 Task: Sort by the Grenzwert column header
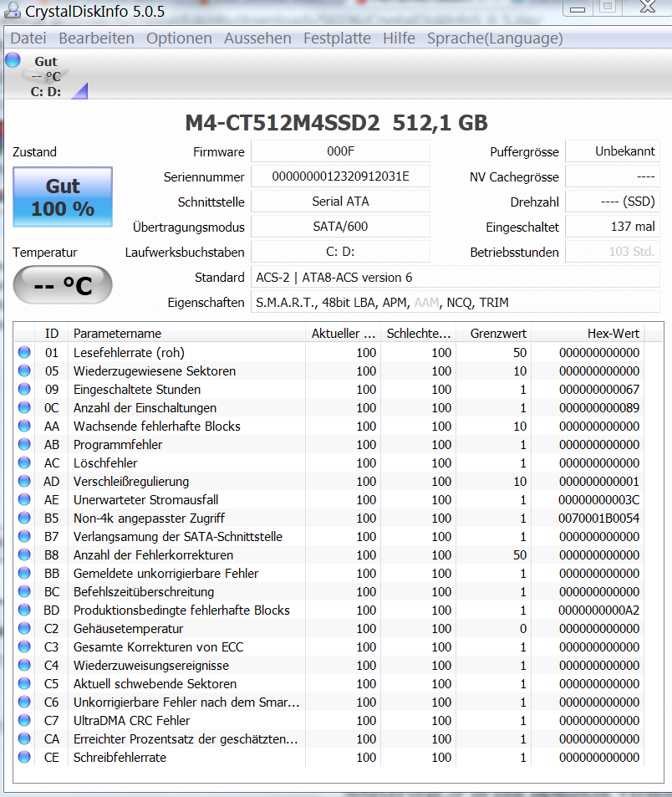point(493,334)
